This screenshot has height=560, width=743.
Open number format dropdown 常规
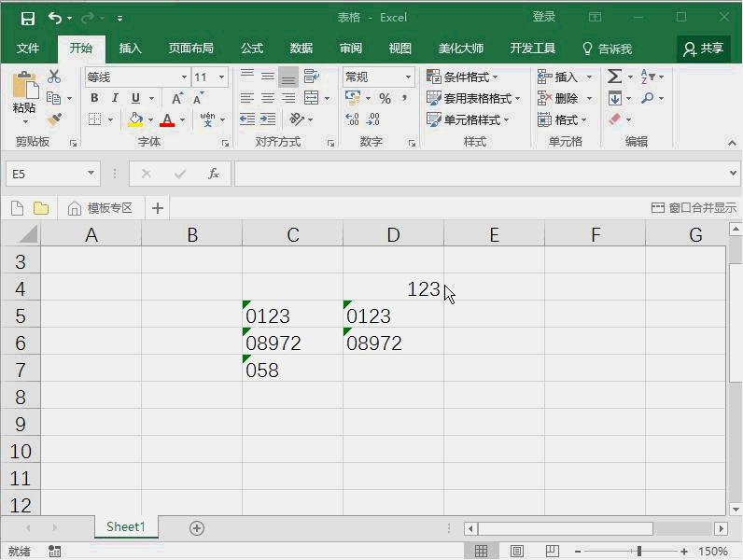[408, 77]
